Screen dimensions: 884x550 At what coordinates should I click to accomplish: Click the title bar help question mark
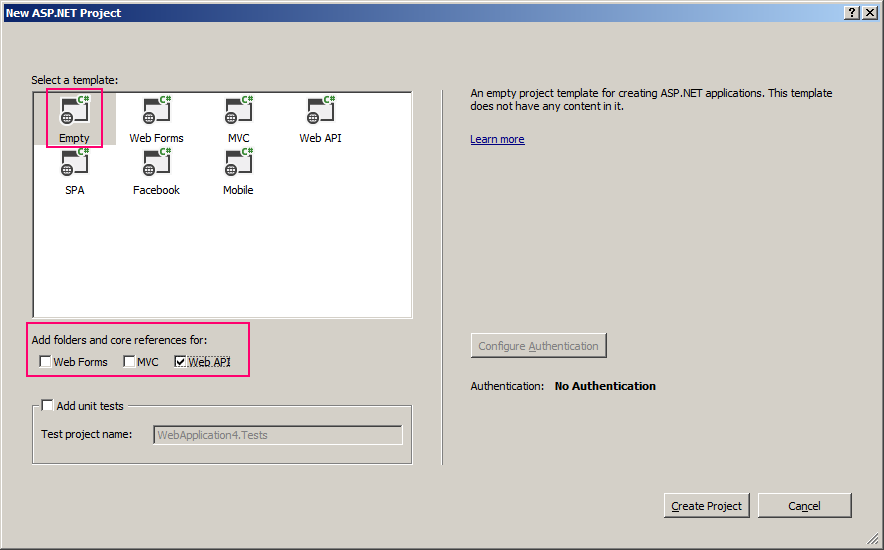click(x=851, y=12)
